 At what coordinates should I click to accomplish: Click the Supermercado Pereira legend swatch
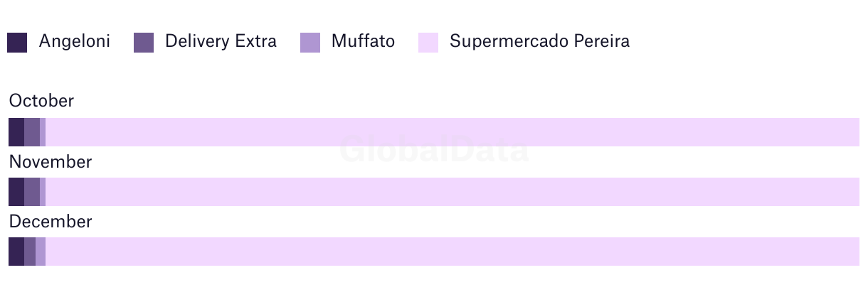click(x=428, y=43)
